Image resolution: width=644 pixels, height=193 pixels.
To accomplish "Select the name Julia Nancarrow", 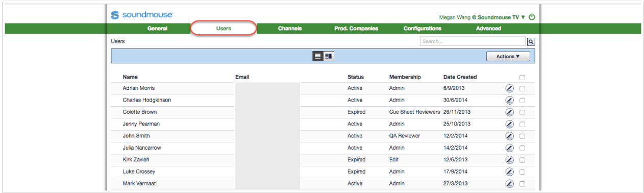I will pos(142,148).
